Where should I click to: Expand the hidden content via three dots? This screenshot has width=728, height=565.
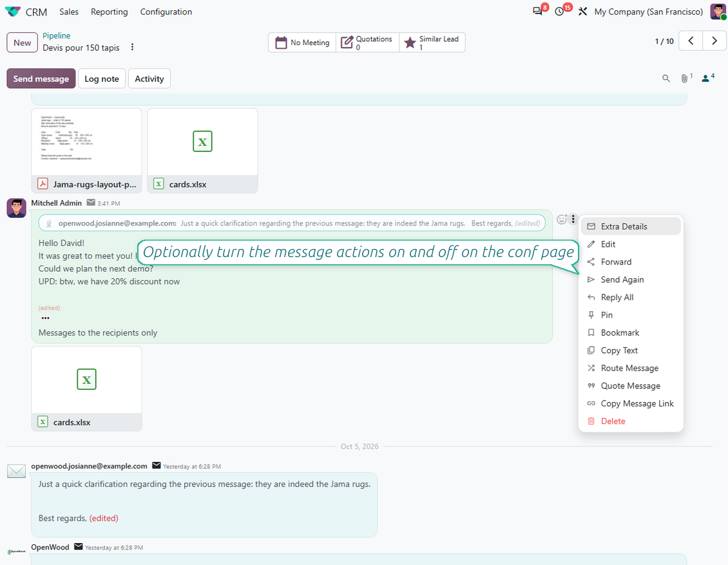[x=45, y=318]
